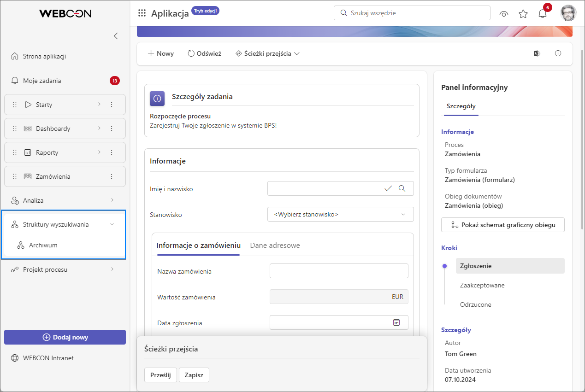Image resolution: width=585 pixels, height=392 pixels.
Task: Click the Szczegóły zadania info icon
Action: click(x=157, y=99)
